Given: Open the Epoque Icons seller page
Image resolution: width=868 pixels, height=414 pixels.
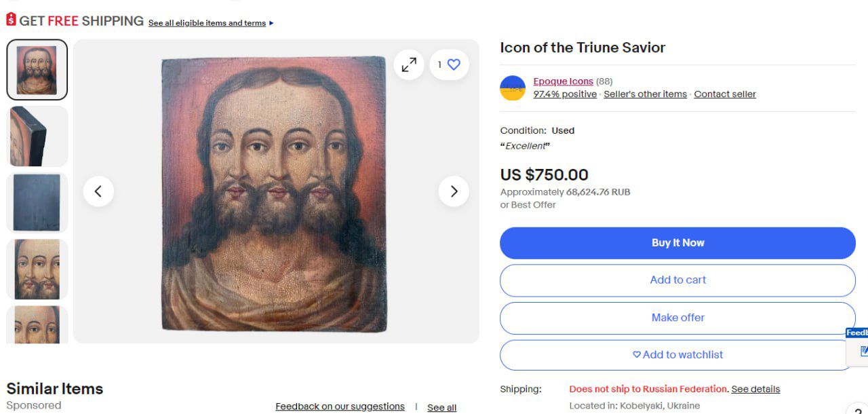Looking at the screenshot, I should pos(563,81).
